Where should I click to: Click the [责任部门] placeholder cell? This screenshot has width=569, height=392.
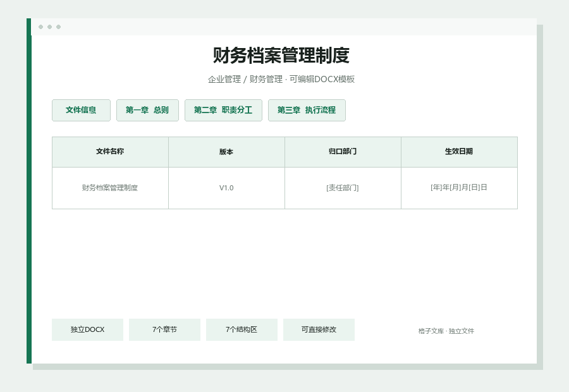tap(343, 188)
